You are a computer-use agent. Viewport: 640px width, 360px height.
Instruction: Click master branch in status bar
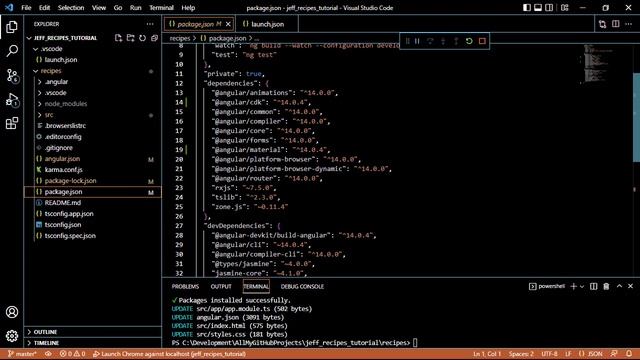pos(22,354)
